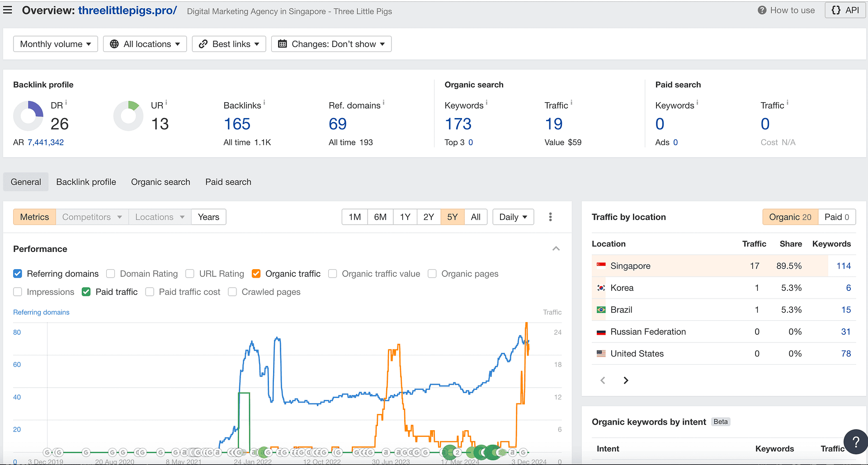Image resolution: width=868 pixels, height=465 pixels.
Task: Collapse the Performance section chevron
Action: [x=556, y=249]
